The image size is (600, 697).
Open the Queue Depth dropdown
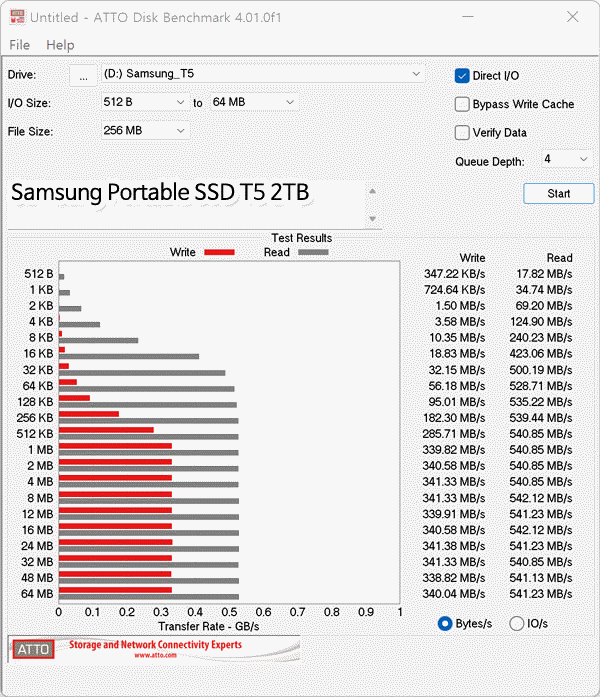click(567, 159)
